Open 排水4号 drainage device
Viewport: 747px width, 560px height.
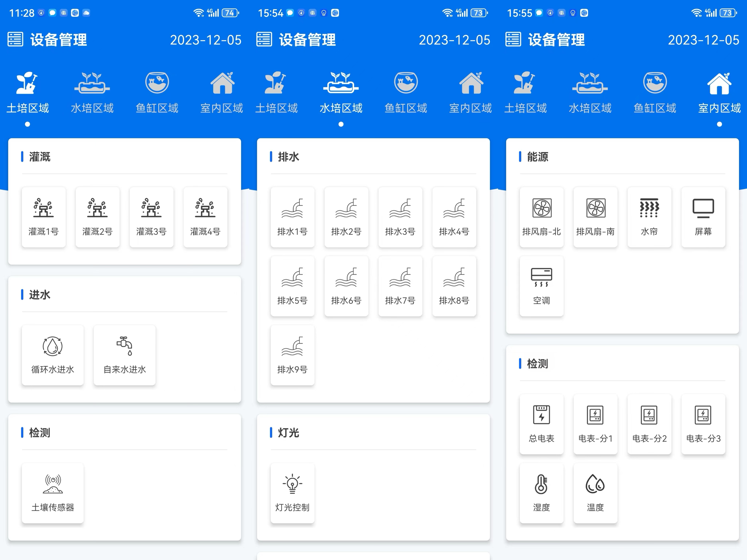point(454,217)
